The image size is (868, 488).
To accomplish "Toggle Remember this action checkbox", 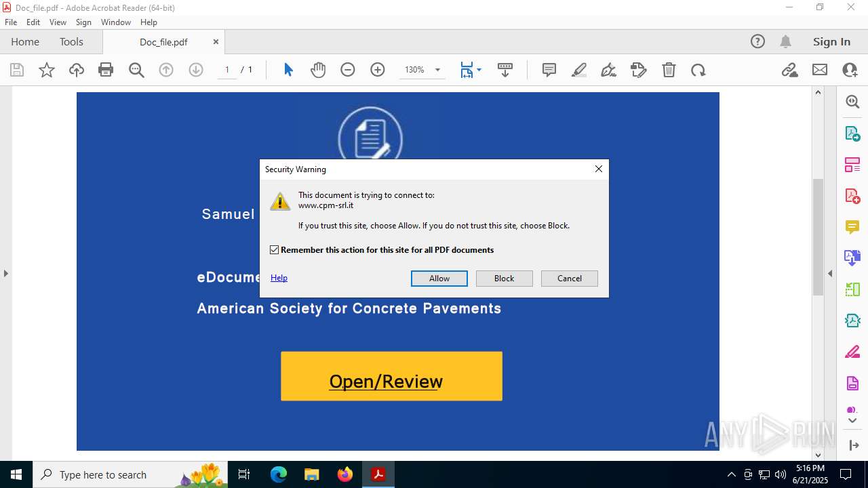I will [x=275, y=250].
